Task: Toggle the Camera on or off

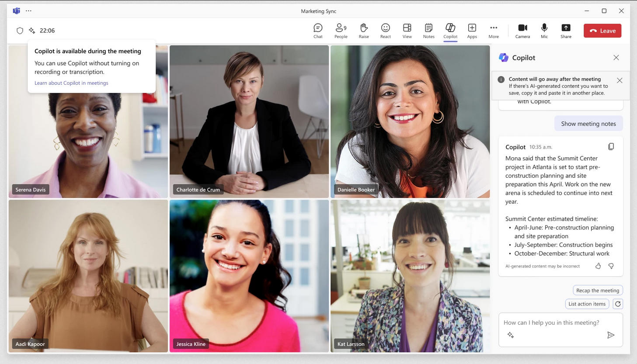Action: tap(522, 31)
